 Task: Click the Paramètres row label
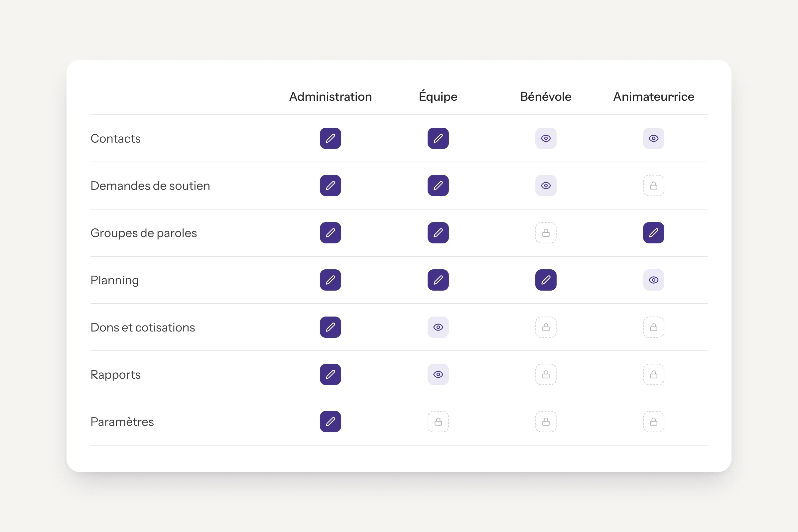click(122, 422)
